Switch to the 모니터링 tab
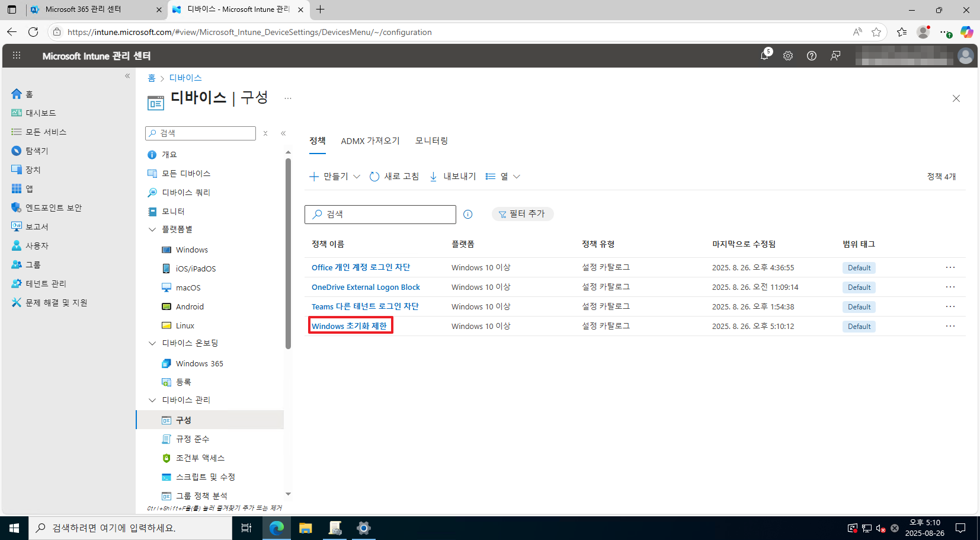Screen dimensions: 980x540 pyautogui.click(x=431, y=140)
